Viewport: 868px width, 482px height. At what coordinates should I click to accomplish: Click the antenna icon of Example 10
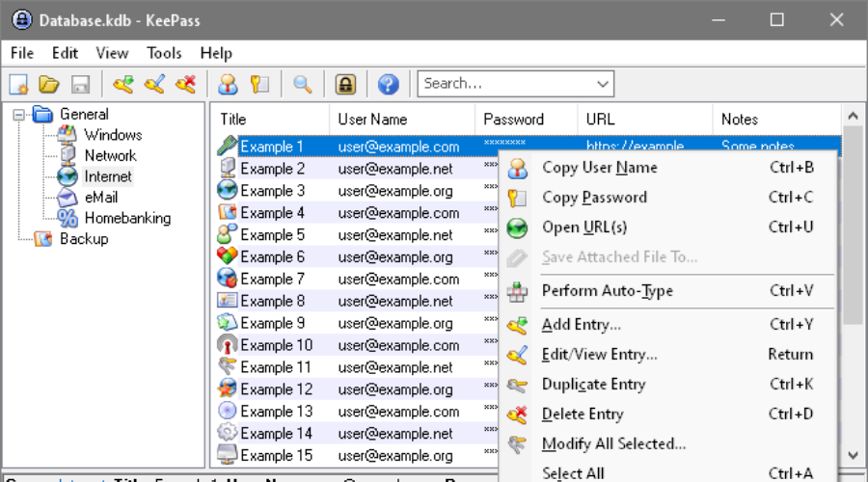tap(227, 345)
